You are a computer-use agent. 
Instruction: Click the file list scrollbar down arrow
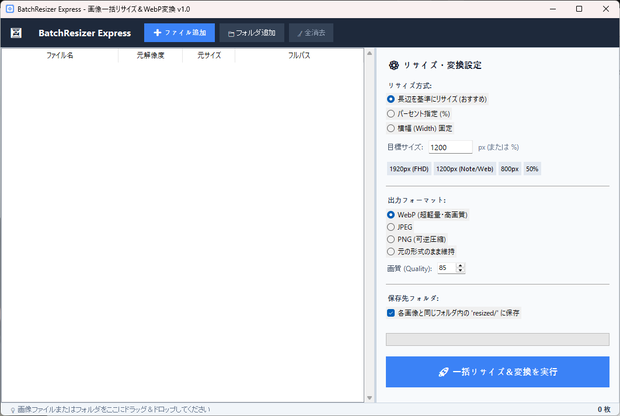(370, 398)
